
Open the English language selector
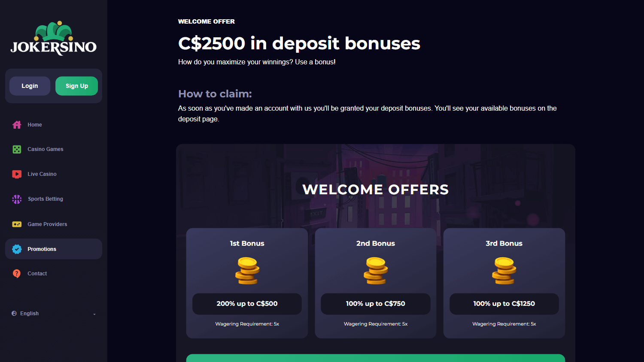pos(54,314)
